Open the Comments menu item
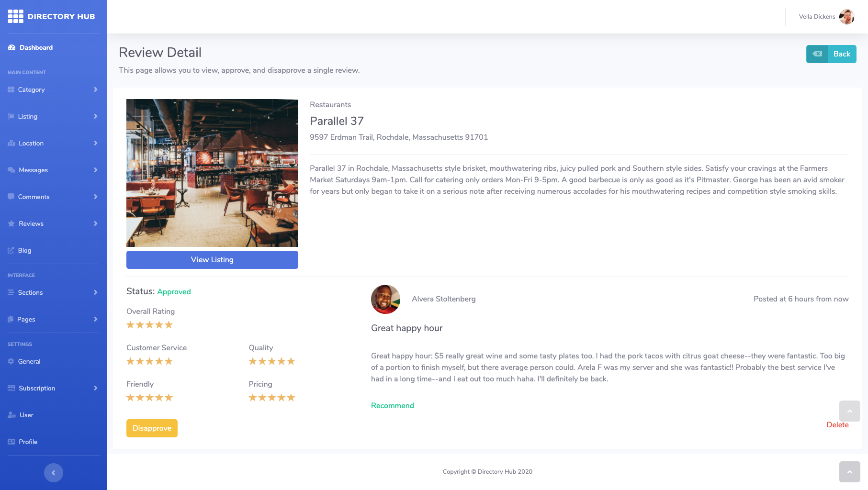The height and width of the screenshot is (490, 868). [x=34, y=197]
